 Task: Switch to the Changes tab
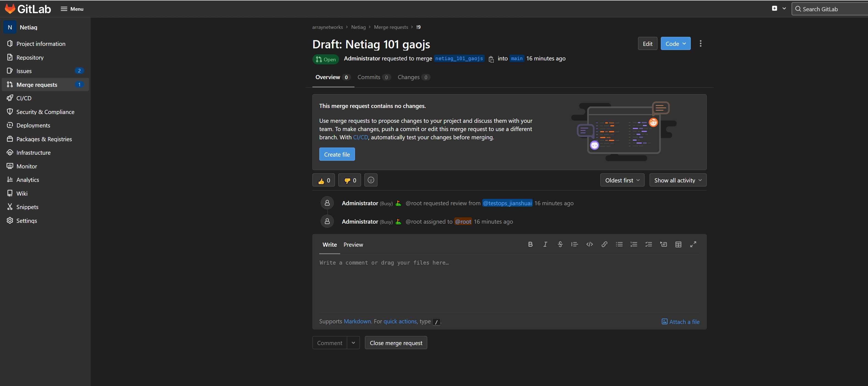414,77
